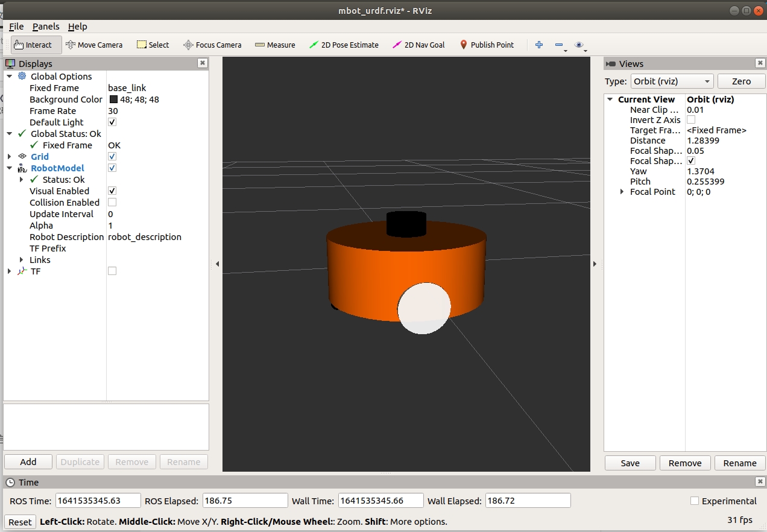Viewport: 767px width, 532px height.
Task: Toggle the Experimental checkbox
Action: tap(695, 501)
